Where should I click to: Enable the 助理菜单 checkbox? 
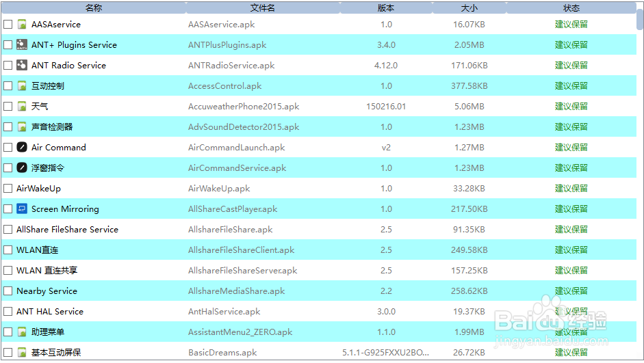coord(8,332)
